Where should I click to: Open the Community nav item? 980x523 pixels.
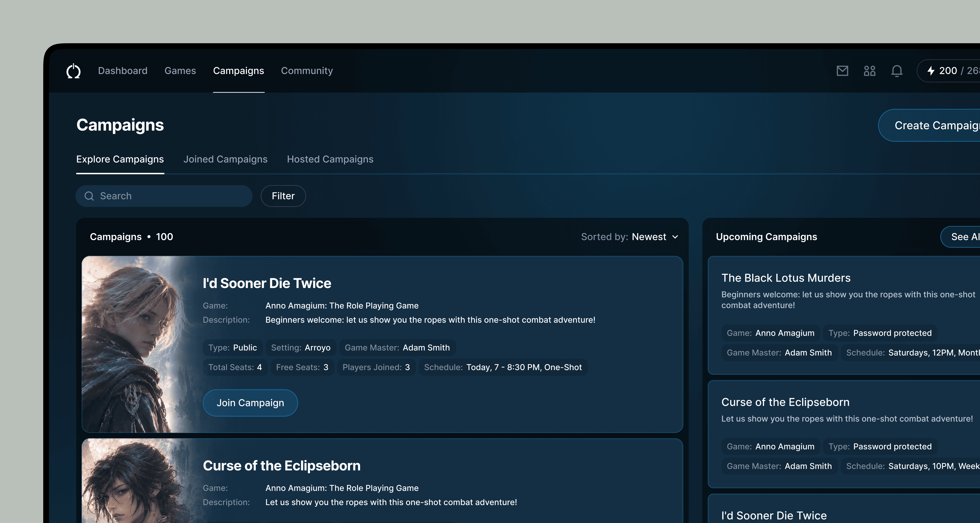pyautogui.click(x=307, y=71)
